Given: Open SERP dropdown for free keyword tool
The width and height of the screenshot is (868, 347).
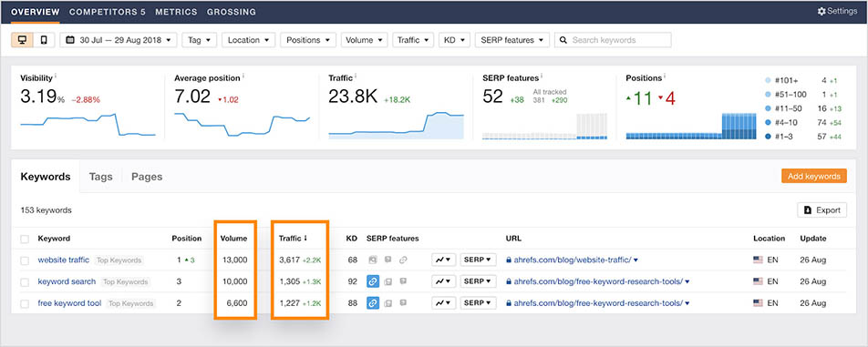Looking at the screenshot, I should (x=479, y=302).
